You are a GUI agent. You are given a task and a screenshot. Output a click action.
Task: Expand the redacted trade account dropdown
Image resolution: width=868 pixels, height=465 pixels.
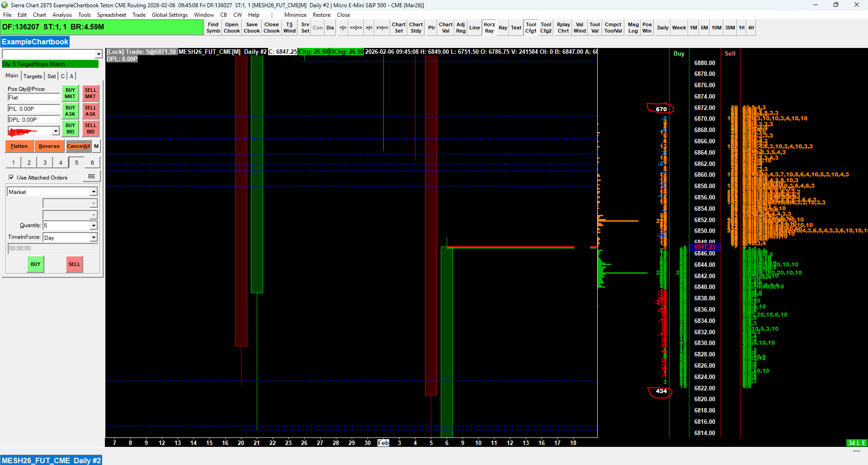pyautogui.click(x=56, y=131)
